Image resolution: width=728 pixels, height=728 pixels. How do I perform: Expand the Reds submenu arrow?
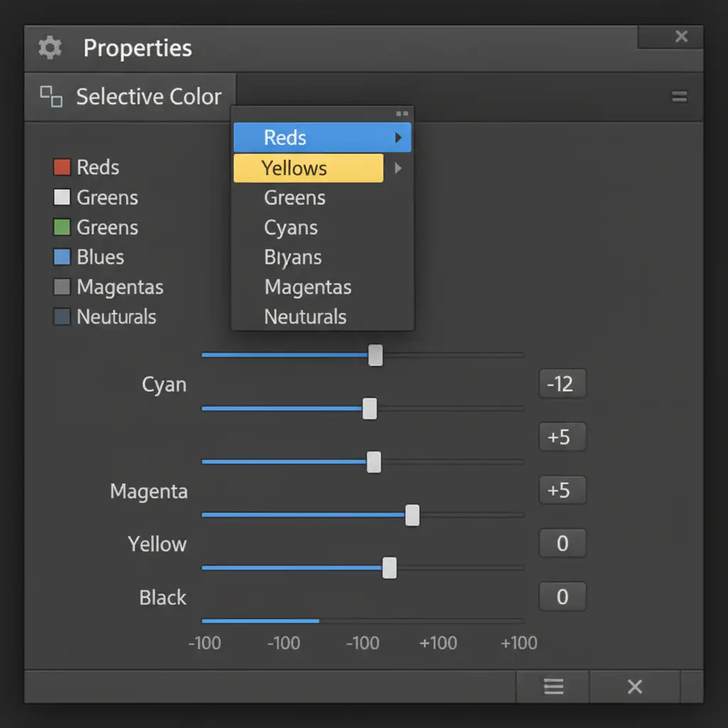point(398,137)
